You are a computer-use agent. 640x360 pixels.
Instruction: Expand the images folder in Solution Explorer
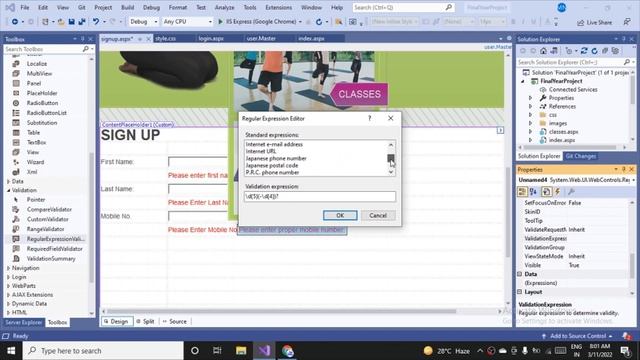pos(531,123)
